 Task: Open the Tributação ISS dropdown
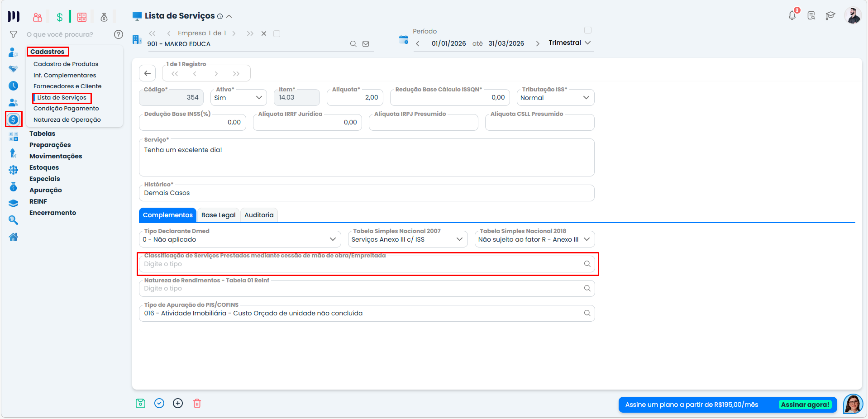[555, 97]
